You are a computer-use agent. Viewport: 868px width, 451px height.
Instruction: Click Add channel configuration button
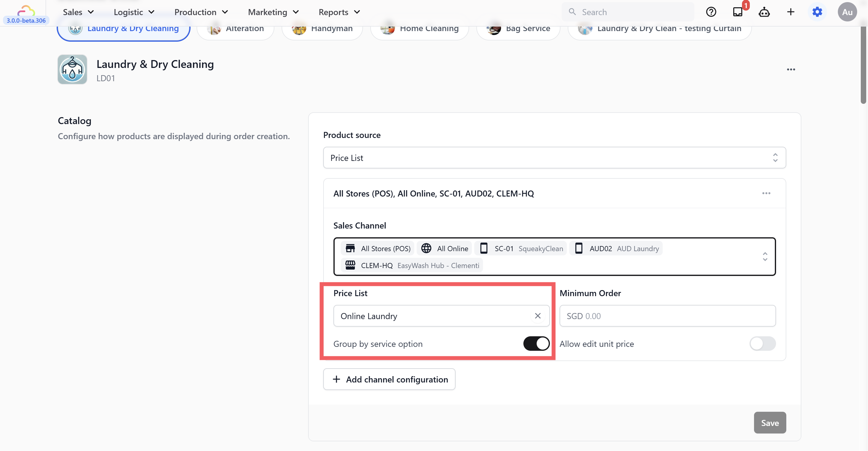click(x=389, y=379)
